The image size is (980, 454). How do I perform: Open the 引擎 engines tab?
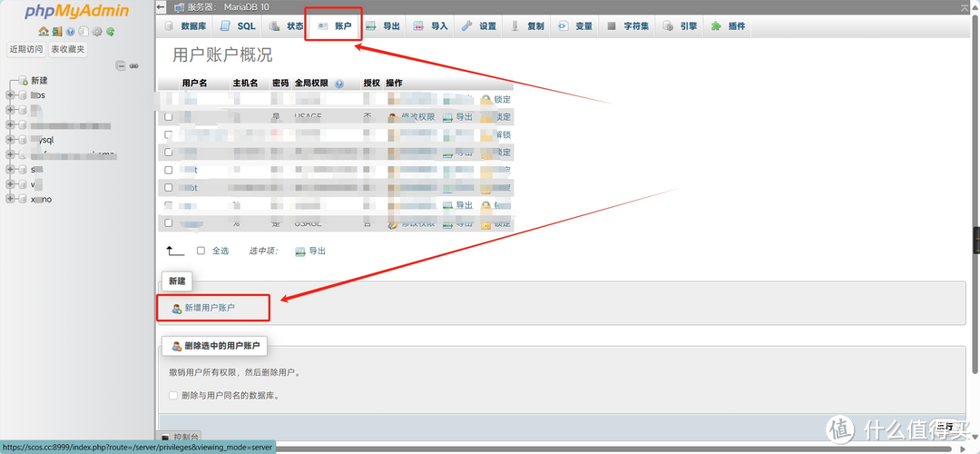pos(680,26)
